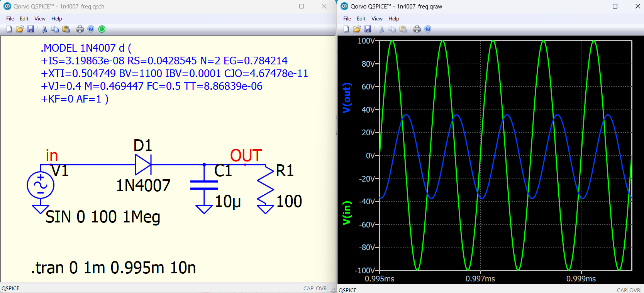Select the V1 voltage source symbol

point(41,185)
